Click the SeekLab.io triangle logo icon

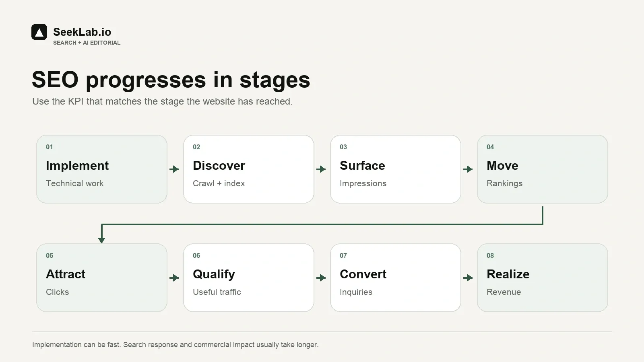tap(39, 32)
